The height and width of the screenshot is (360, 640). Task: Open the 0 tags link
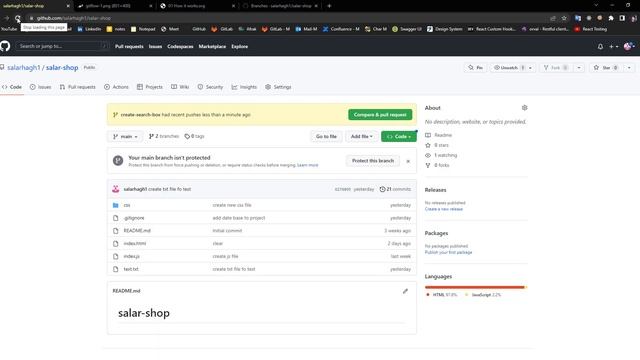click(194, 136)
